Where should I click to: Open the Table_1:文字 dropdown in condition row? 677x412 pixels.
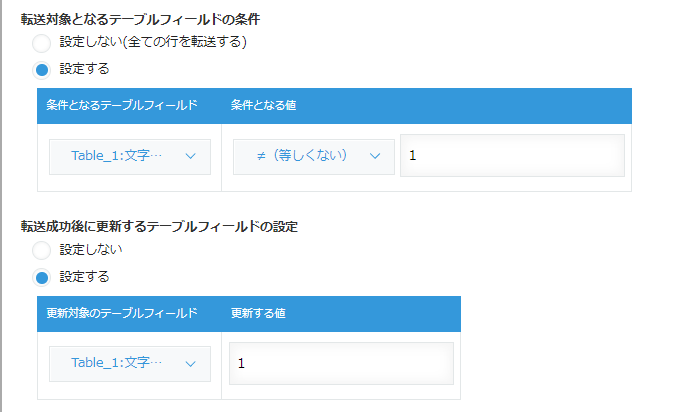(130, 157)
